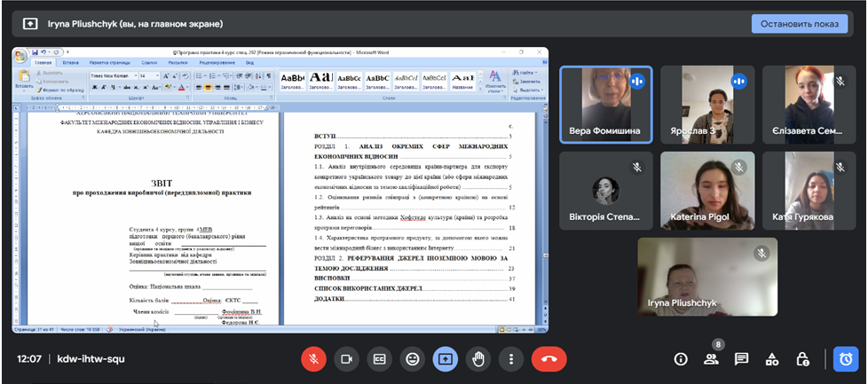Image resolution: width=868 pixels, height=384 pixels.
Task: Select Katerina Pigol video tile
Action: click(707, 191)
